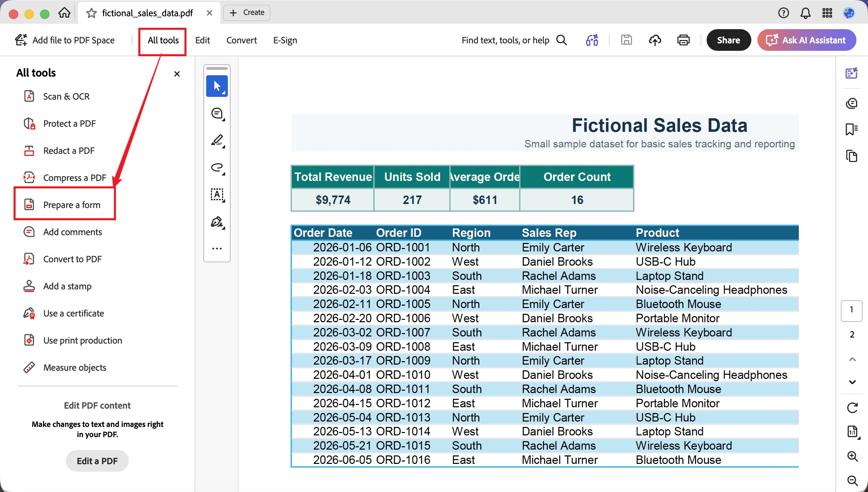Open page thumbnails panel in right rail
Screen dimensions: 868x492
[x=852, y=156]
